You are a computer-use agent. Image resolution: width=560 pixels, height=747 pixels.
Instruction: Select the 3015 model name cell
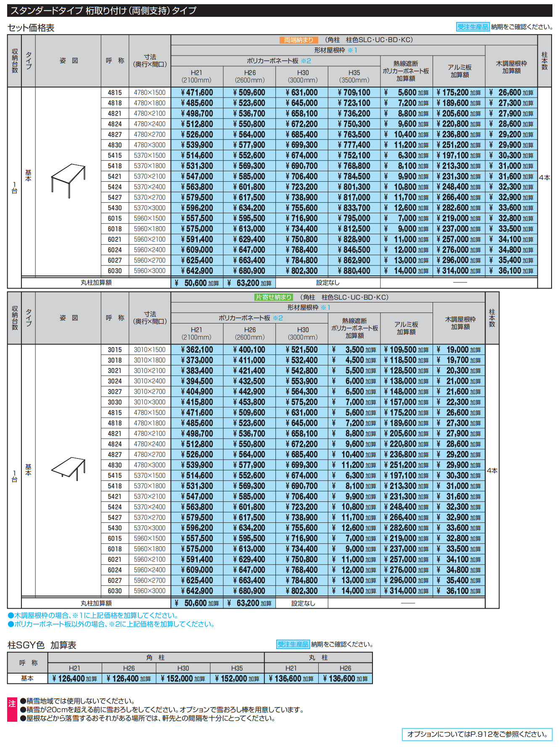(115, 350)
